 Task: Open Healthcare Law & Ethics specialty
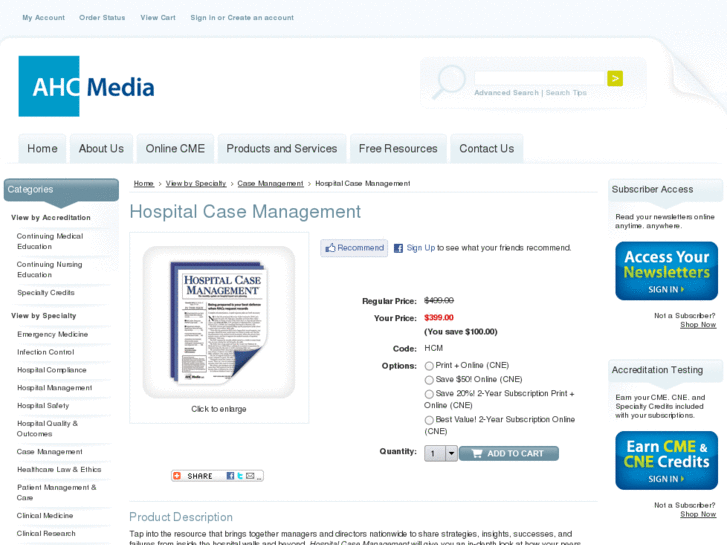pos(59,469)
